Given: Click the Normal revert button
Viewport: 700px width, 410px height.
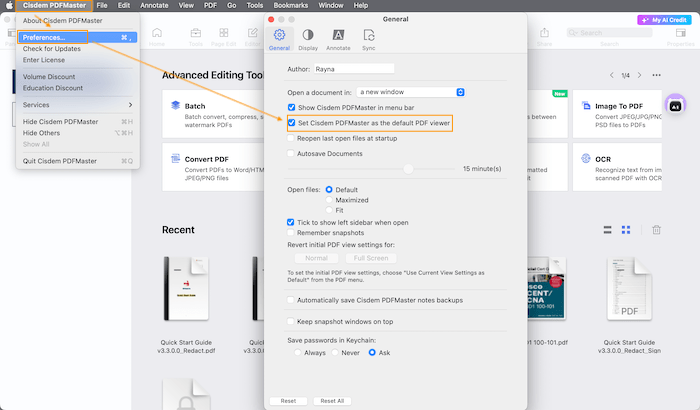Looking at the screenshot, I should tap(316, 258).
